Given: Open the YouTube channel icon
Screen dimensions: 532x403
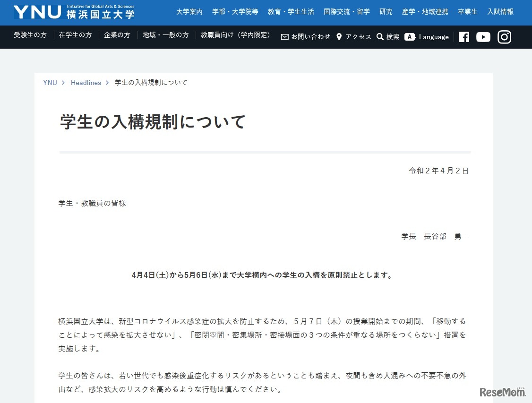Looking at the screenshot, I should coord(483,37).
